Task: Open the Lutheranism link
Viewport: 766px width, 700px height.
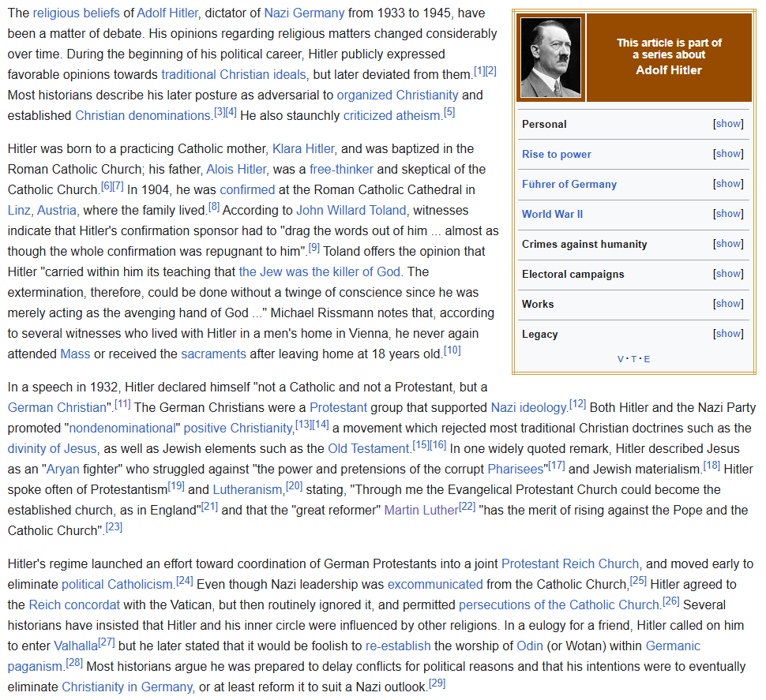Action: click(248, 489)
